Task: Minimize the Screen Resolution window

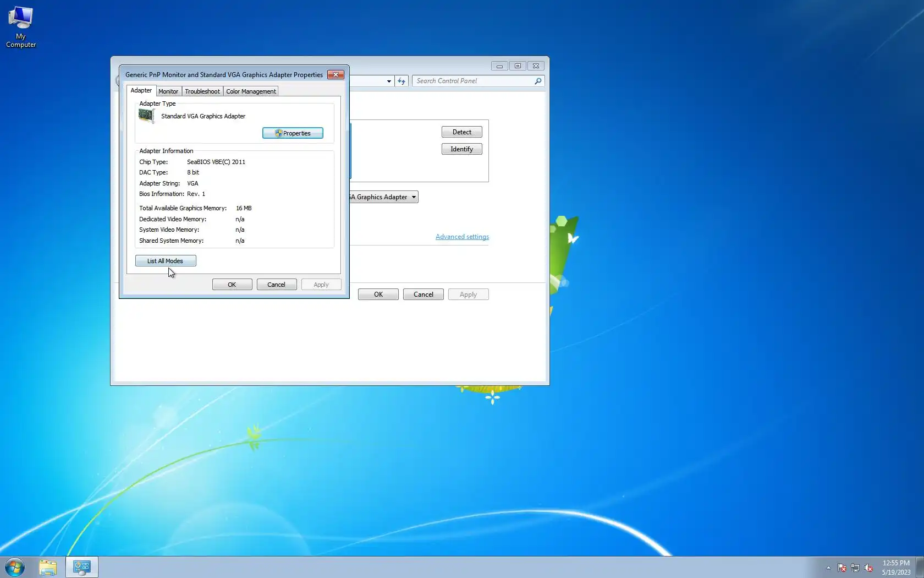Action: [x=499, y=66]
